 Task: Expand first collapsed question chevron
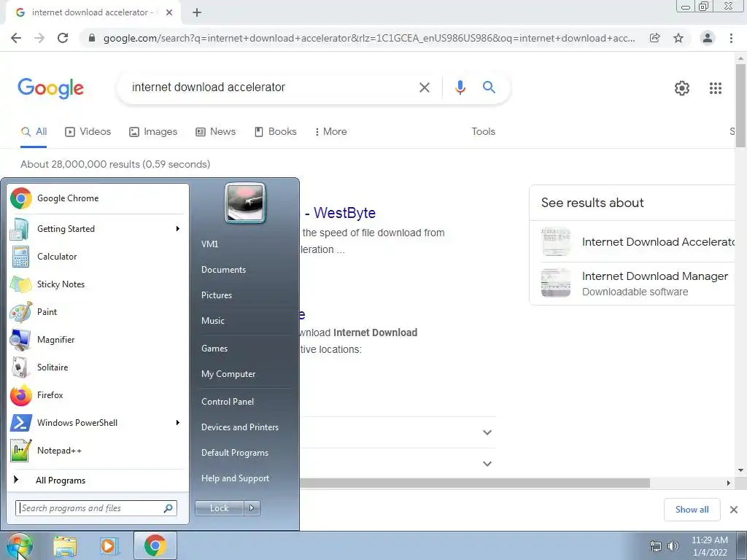[487, 432]
